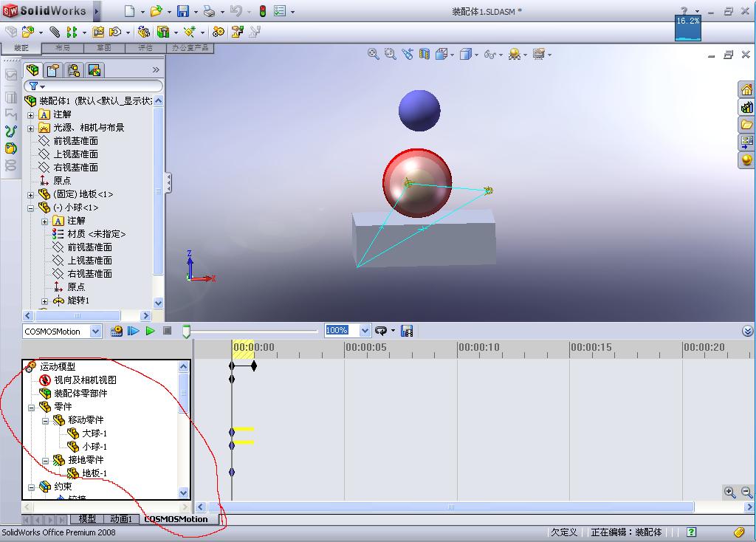Open the Options checklist icon
756x542 pixels.
(280, 10)
